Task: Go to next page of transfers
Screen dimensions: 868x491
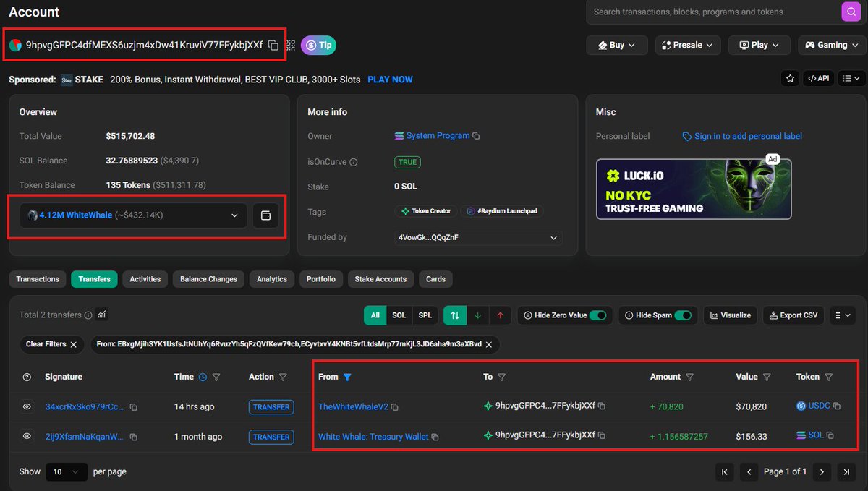Action: 822,471
